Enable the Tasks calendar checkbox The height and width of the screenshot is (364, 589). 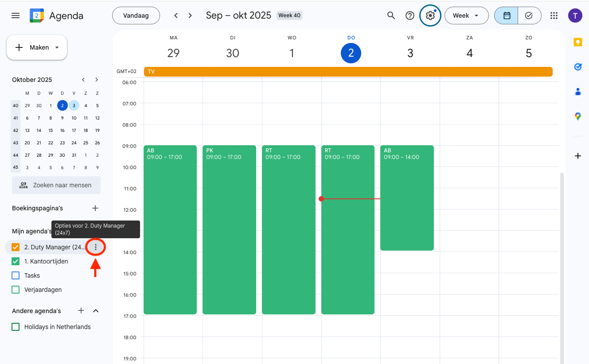click(x=16, y=275)
